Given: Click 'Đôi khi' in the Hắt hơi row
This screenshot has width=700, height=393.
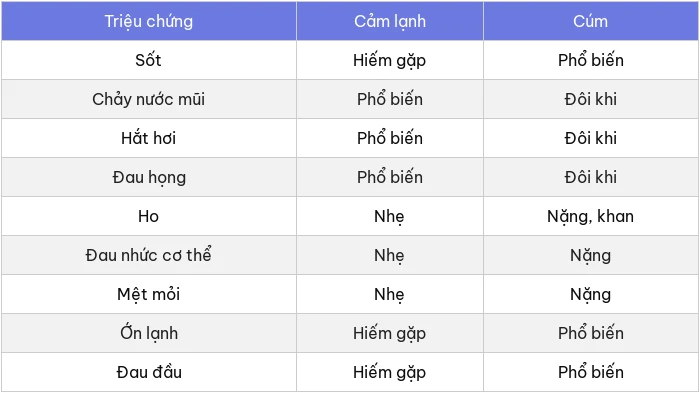Looking at the screenshot, I should point(591,138).
